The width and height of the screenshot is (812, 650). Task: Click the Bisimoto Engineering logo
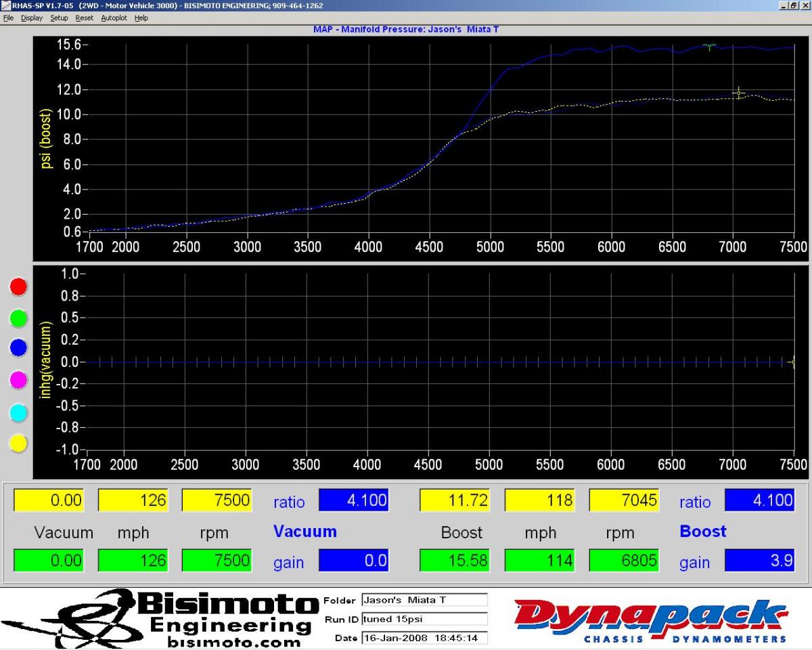(159, 619)
